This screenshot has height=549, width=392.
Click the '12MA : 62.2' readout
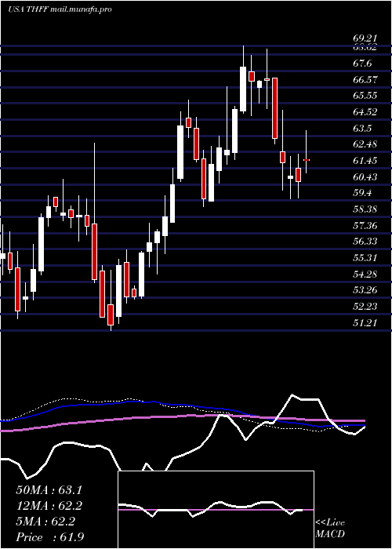click(50, 506)
